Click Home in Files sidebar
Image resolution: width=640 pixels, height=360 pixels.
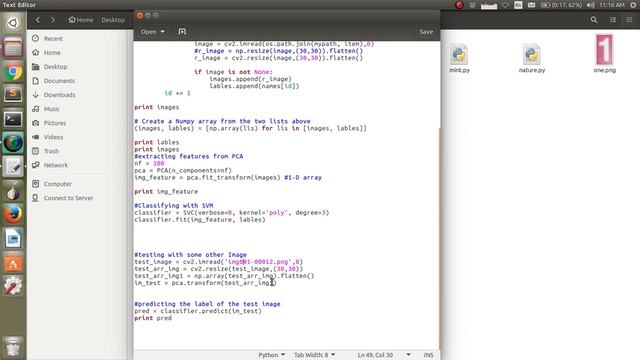point(52,53)
